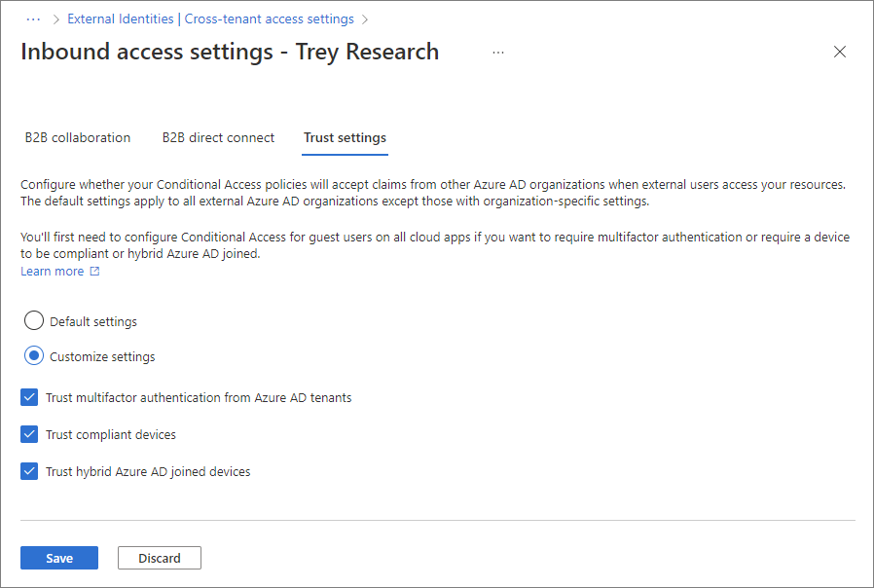Follow the Learn more link
Viewport: 874px width, 588px height.
pyautogui.click(x=53, y=272)
